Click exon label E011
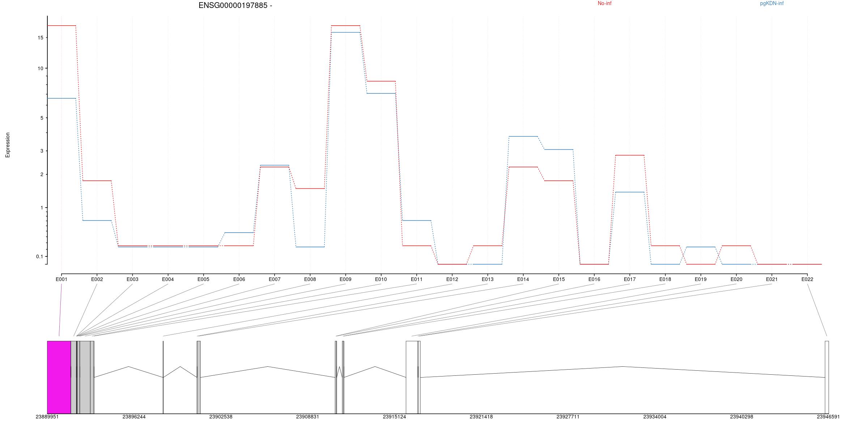 click(417, 279)
